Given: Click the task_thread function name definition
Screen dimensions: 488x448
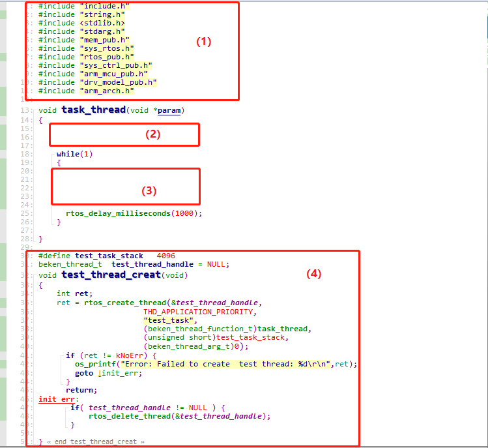Looking at the screenshot, I should click(x=93, y=110).
